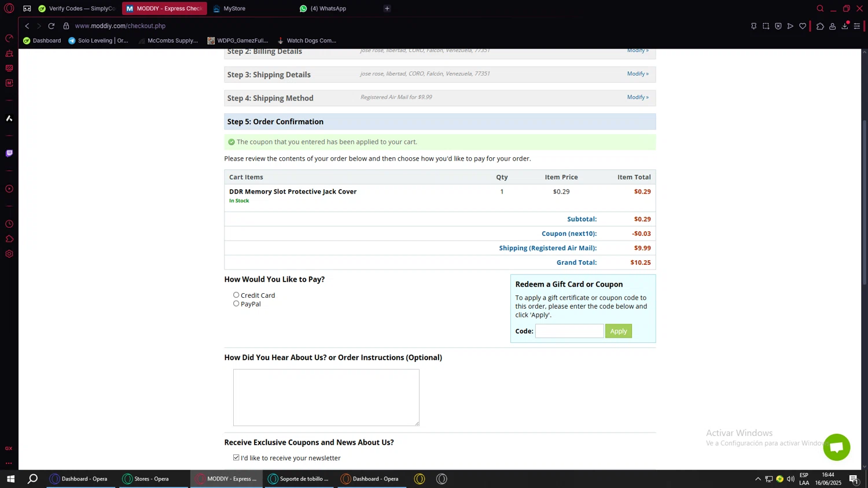Open Twitch in the sidebar
This screenshot has height=488, width=868.
click(x=9, y=153)
